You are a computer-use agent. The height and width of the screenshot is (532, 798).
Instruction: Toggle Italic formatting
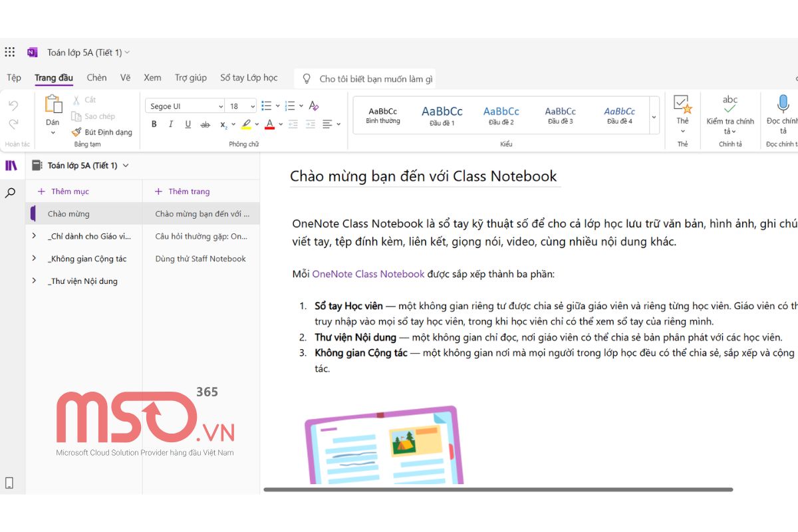click(x=171, y=124)
